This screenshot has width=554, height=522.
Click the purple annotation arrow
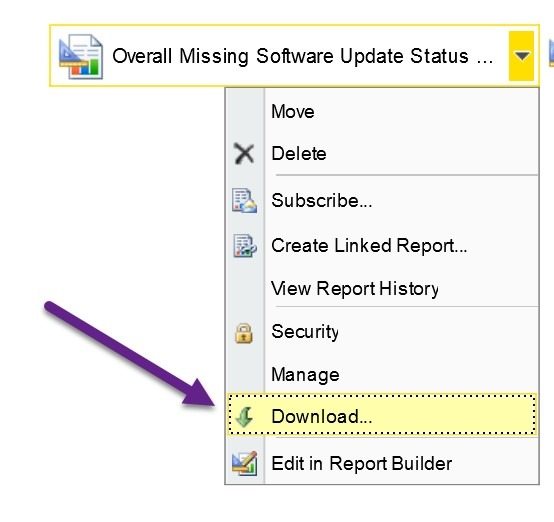tap(130, 354)
